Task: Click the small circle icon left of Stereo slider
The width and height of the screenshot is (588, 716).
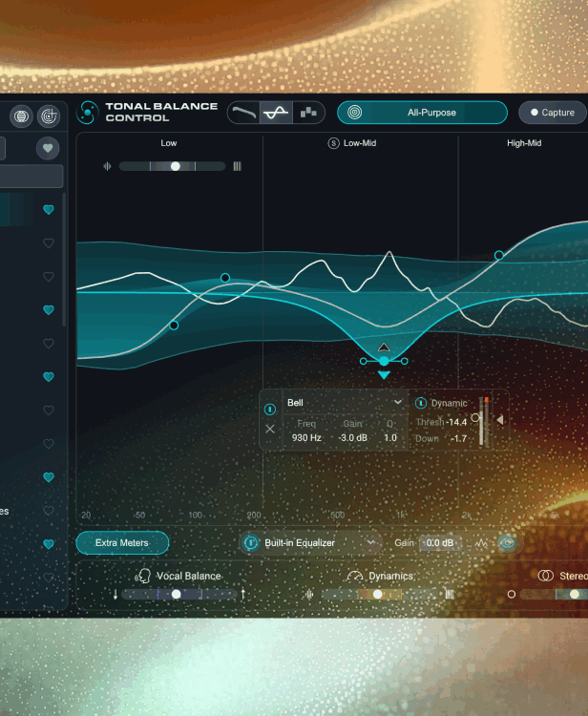Action: click(512, 594)
